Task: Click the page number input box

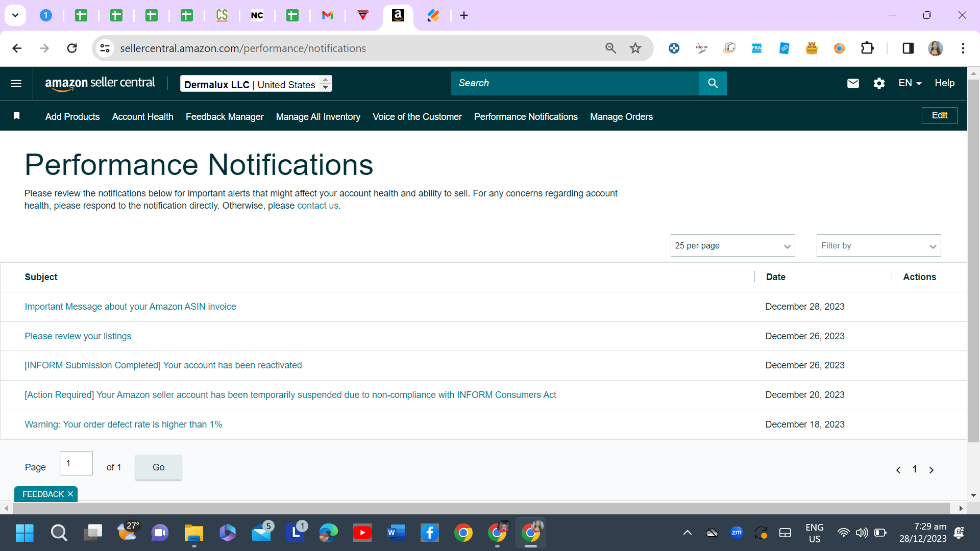Action: (76, 463)
